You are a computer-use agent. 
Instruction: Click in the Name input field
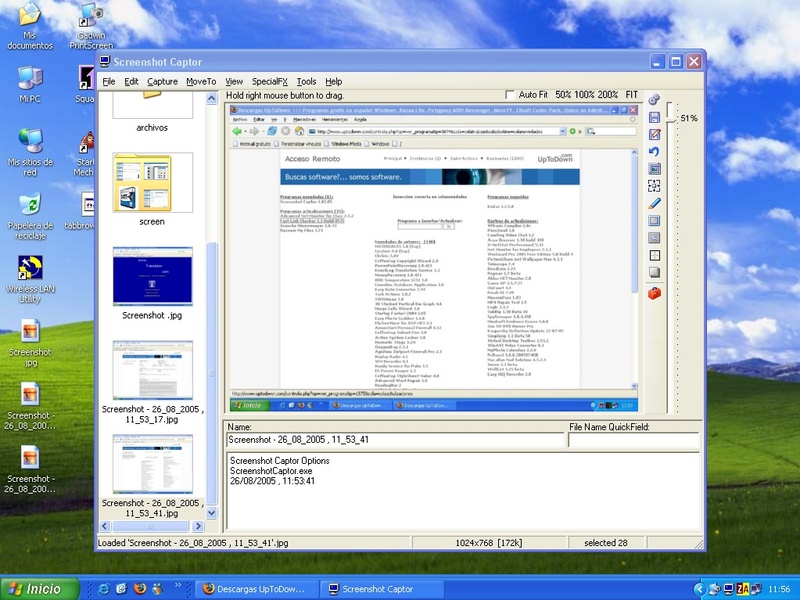point(395,440)
